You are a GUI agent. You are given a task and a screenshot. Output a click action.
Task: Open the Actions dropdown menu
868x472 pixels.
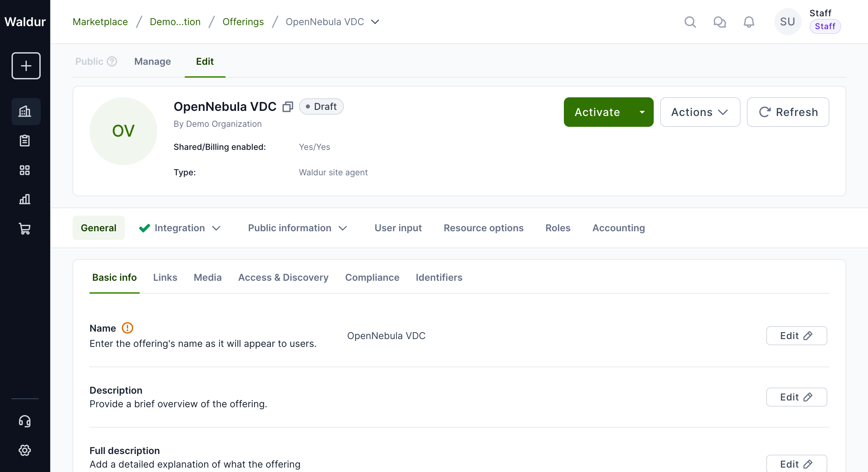click(700, 112)
